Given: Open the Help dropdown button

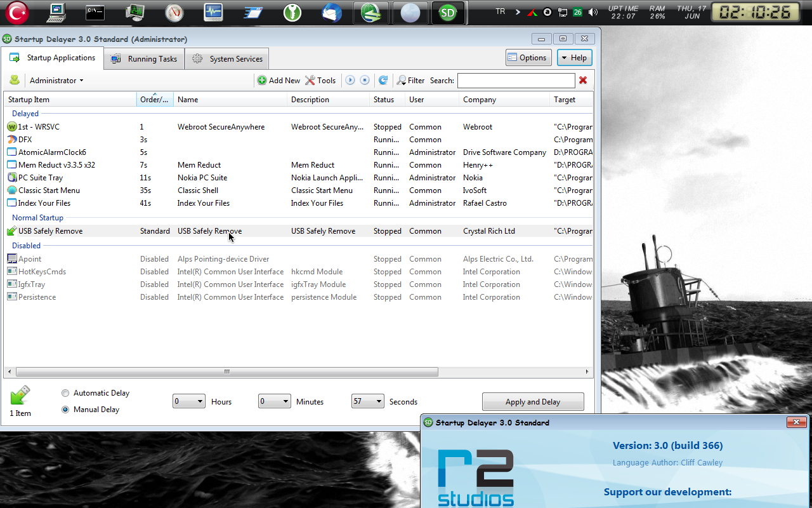Looking at the screenshot, I should coord(575,58).
